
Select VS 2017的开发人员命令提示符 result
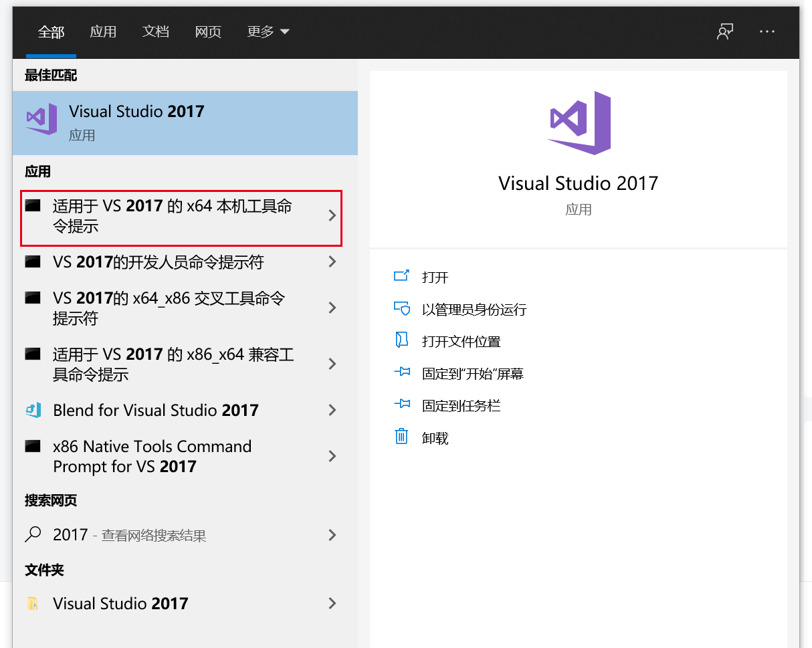pyautogui.click(x=159, y=262)
